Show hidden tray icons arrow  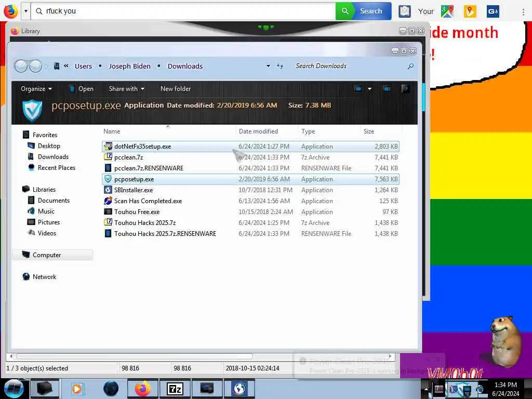[425, 389]
